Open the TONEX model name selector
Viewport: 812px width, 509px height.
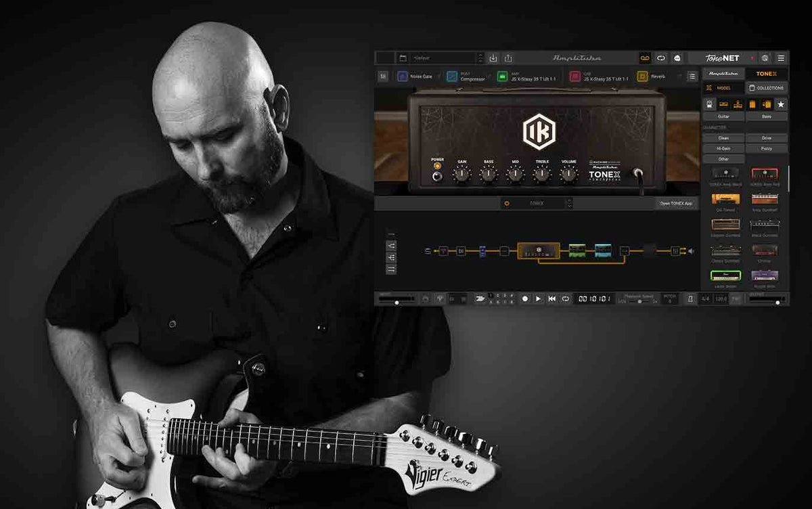[537, 203]
